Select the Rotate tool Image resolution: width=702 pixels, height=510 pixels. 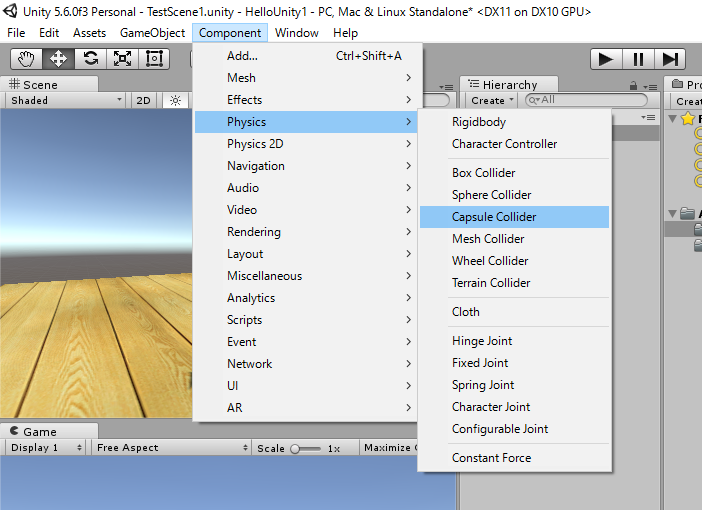pyautogui.click(x=90, y=59)
